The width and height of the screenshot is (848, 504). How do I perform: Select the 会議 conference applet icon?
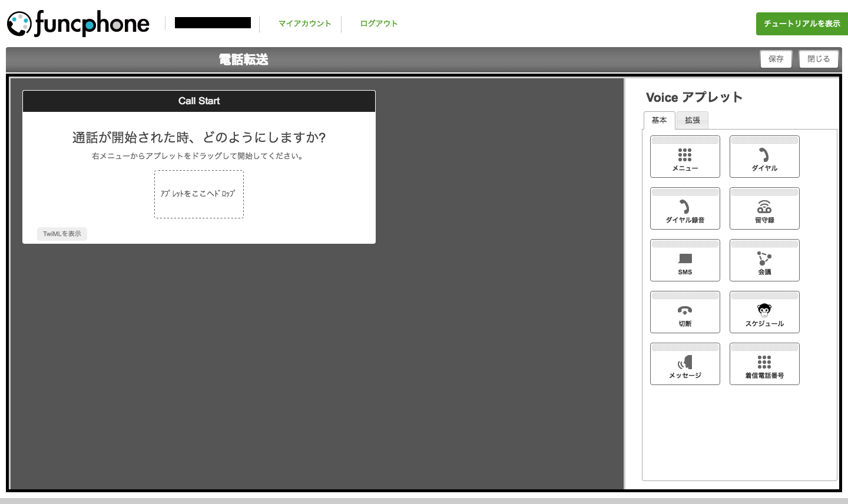(764, 261)
